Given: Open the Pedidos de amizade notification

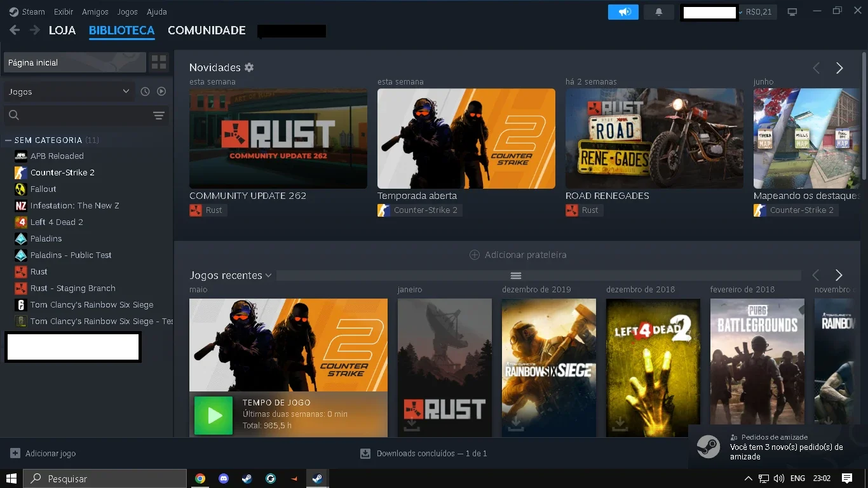Looking at the screenshot, I should pos(778,447).
